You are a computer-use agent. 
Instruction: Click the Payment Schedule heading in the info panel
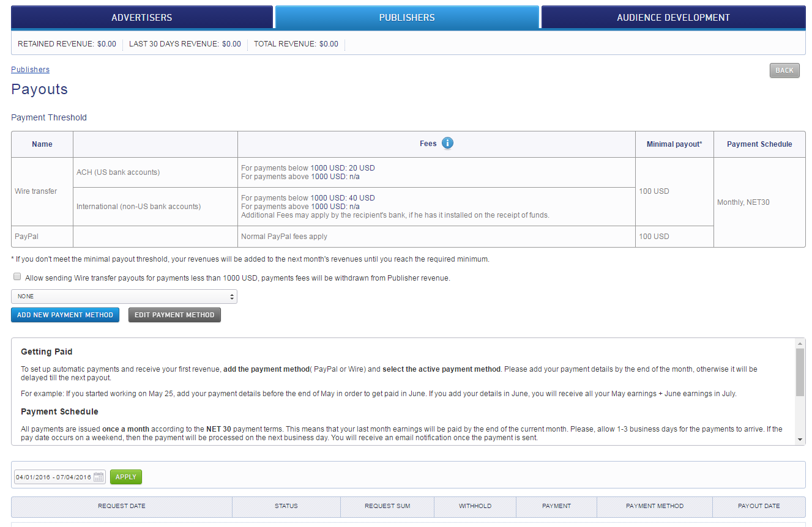click(x=59, y=411)
